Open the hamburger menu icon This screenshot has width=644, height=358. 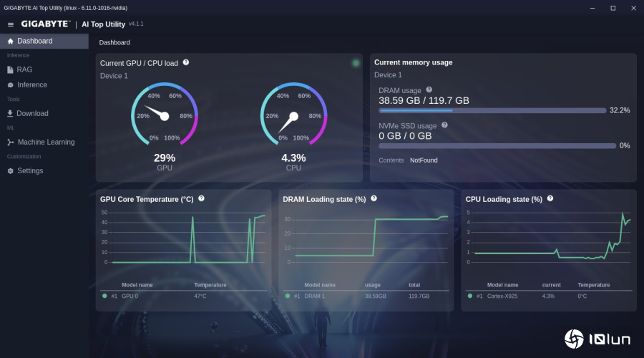(x=10, y=24)
